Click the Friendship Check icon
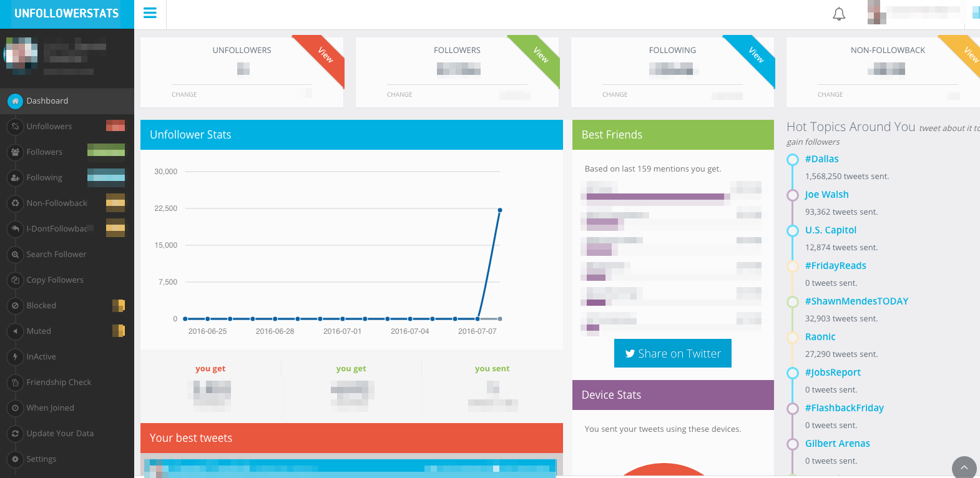 (15, 383)
